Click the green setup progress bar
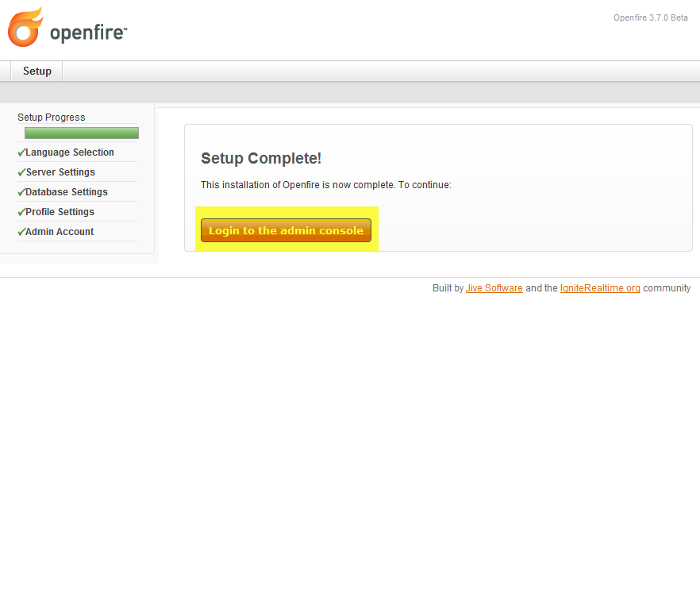The width and height of the screenshot is (700, 590). point(82,133)
